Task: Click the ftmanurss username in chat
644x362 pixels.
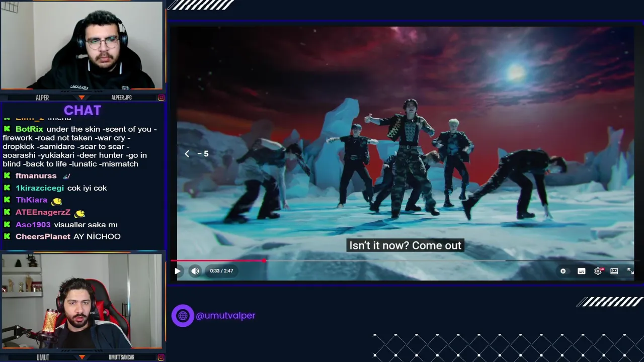Action: pos(36,176)
